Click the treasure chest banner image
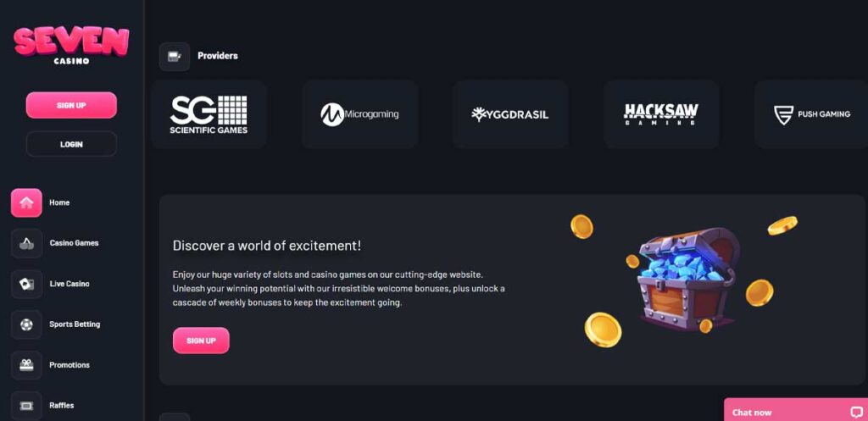The width and height of the screenshot is (868, 421). (x=684, y=280)
